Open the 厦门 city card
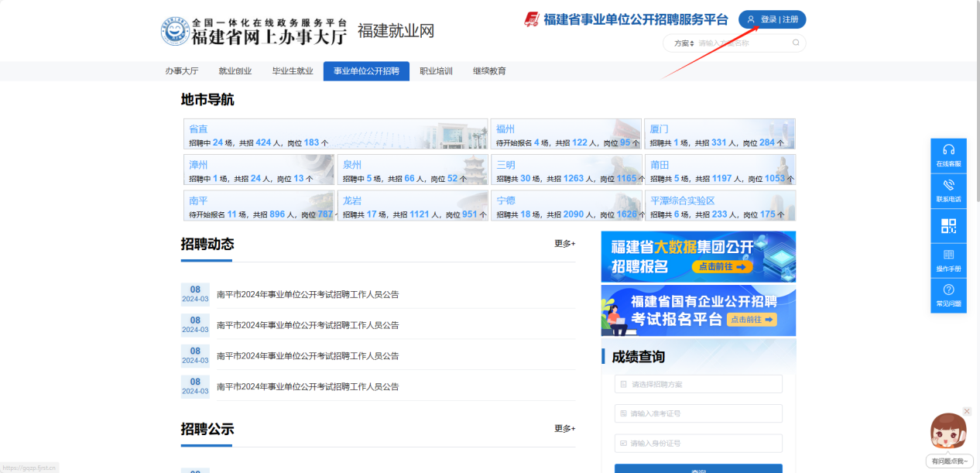The height and width of the screenshot is (473, 980). pyautogui.click(x=720, y=134)
